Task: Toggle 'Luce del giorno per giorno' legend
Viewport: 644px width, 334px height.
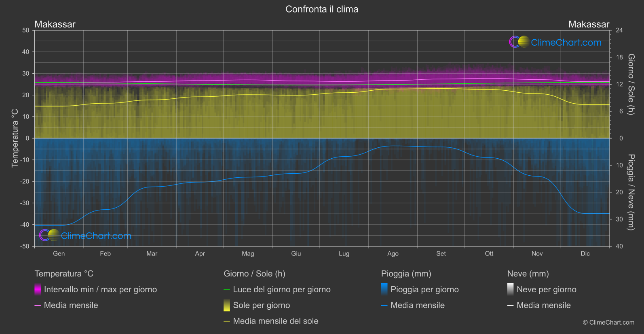Action: [282, 289]
